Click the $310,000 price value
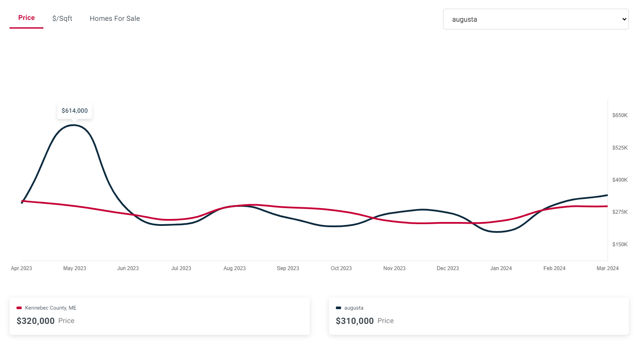Viewport: 644px width, 346px height. coord(355,321)
